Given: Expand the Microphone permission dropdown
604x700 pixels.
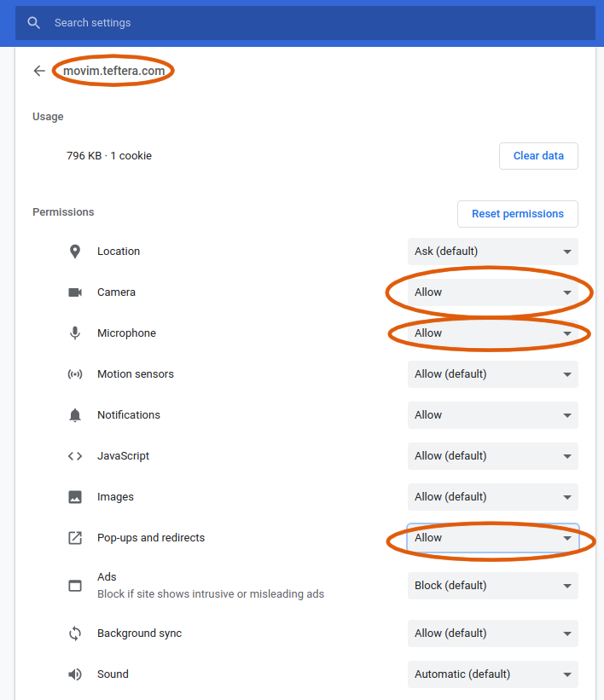Looking at the screenshot, I should click(x=492, y=333).
